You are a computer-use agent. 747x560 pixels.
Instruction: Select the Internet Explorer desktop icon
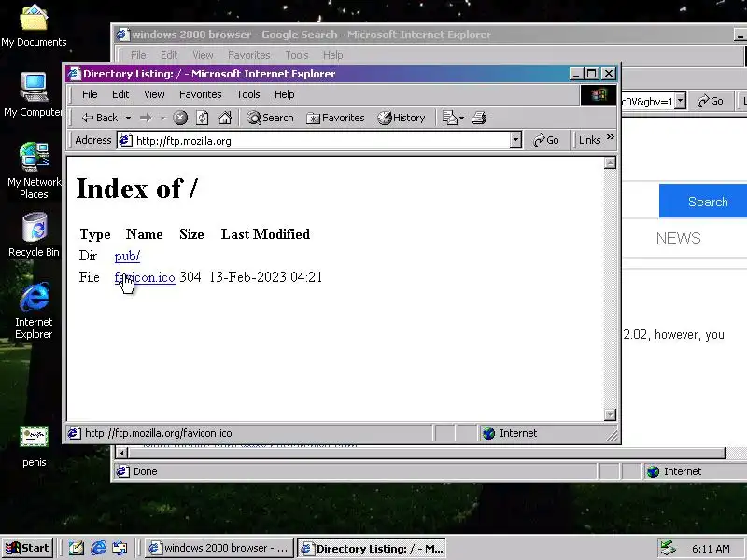[x=34, y=311]
